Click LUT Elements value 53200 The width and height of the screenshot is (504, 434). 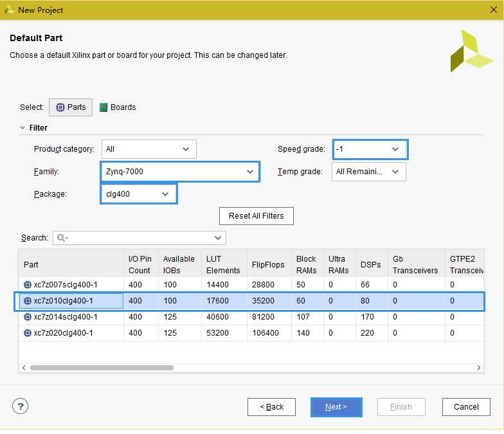(x=217, y=333)
